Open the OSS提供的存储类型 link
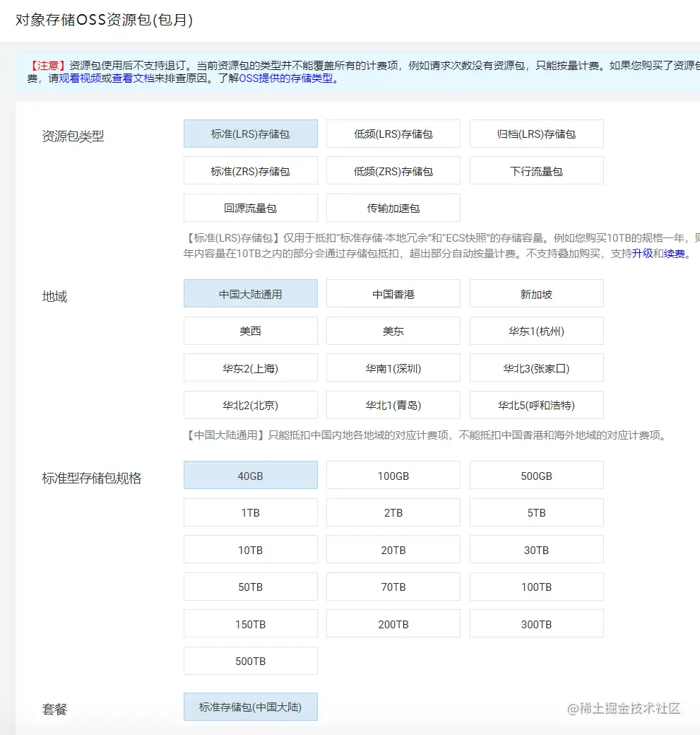Image resolution: width=700 pixels, height=735 pixels. [x=286, y=78]
